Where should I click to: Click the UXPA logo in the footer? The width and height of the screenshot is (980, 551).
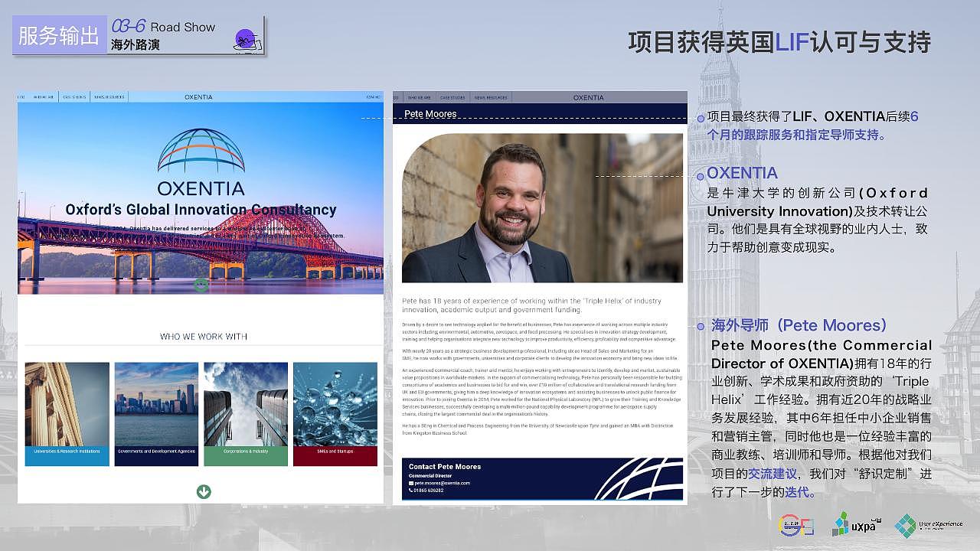(x=857, y=524)
